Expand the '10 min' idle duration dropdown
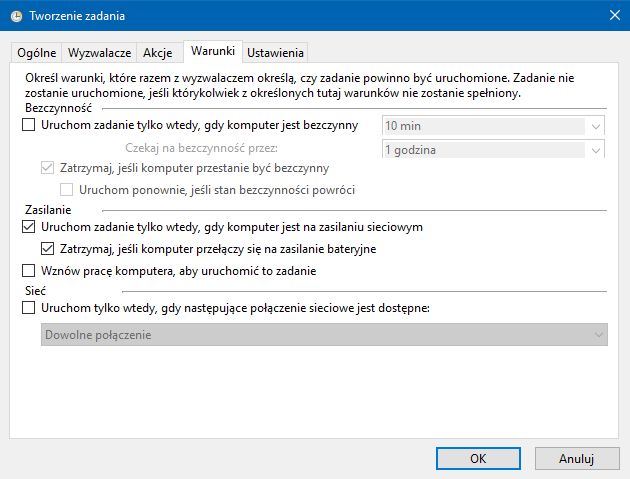 click(597, 126)
